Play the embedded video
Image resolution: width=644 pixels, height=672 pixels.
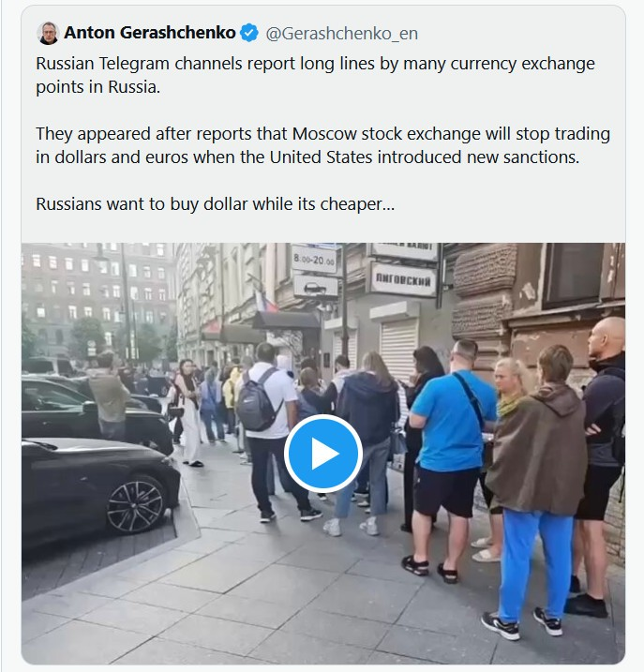[x=322, y=453]
